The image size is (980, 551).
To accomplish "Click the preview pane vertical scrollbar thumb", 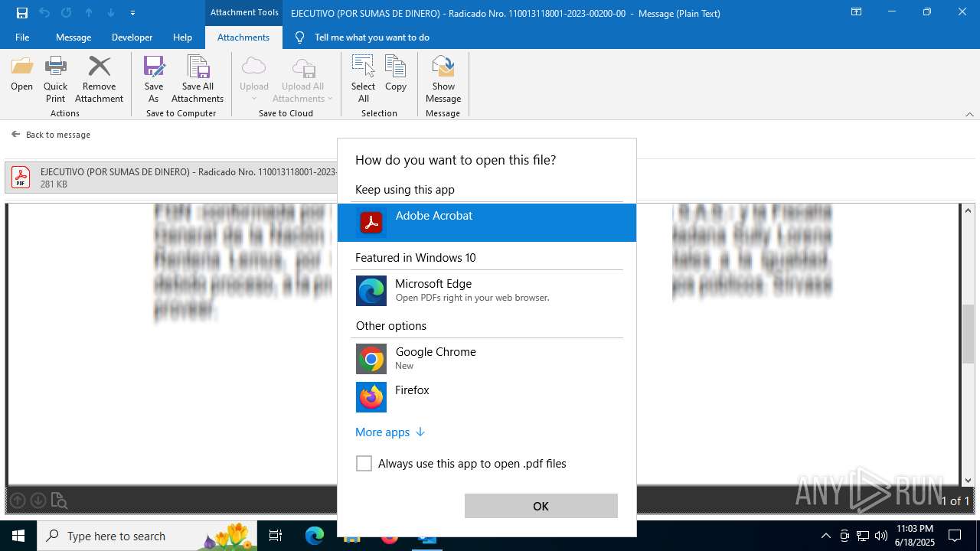I will coord(969,333).
